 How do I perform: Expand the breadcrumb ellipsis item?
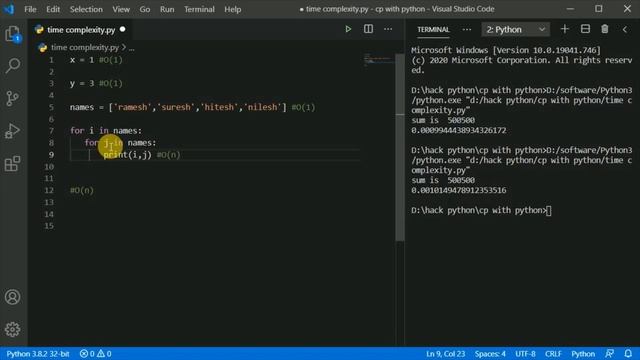[x=131, y=48]
